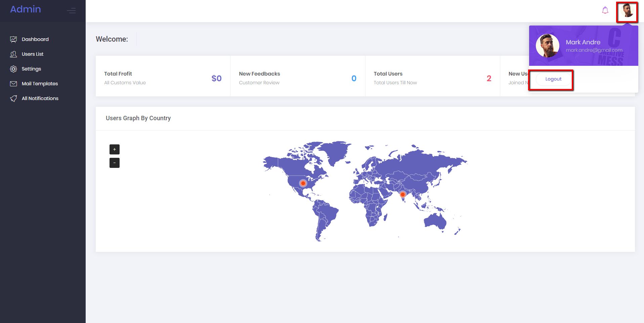This screenshot has width=644, height=323.
Task: Go to Mail Templates menu item
Action: [40, 84]
